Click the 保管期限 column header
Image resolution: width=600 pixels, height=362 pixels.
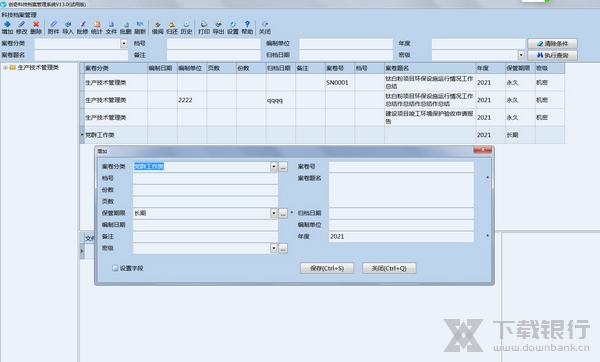click(x=520, y=68)
